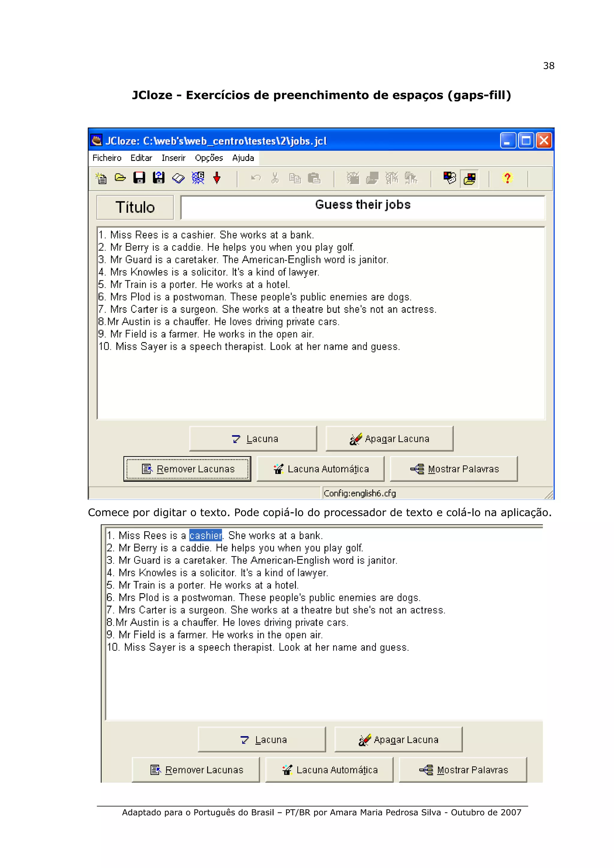Click the Lacuna button in JCloze window
This screenshot has width=614, height=868.
pyautogui.click(x=253, y=438)
